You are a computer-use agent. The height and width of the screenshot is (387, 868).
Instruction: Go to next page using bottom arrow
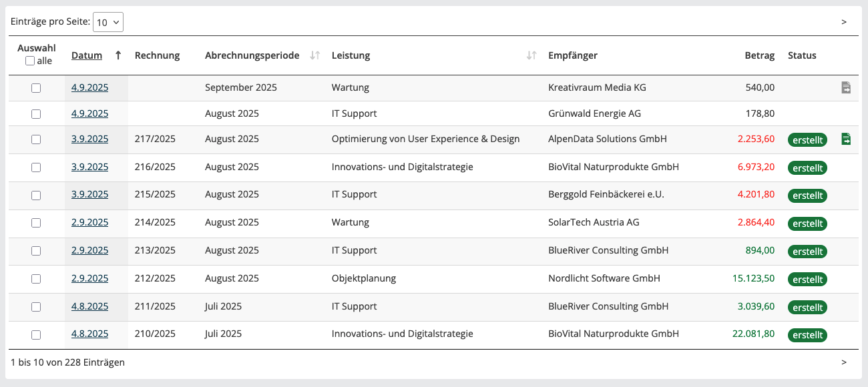(x=844, y=362)
